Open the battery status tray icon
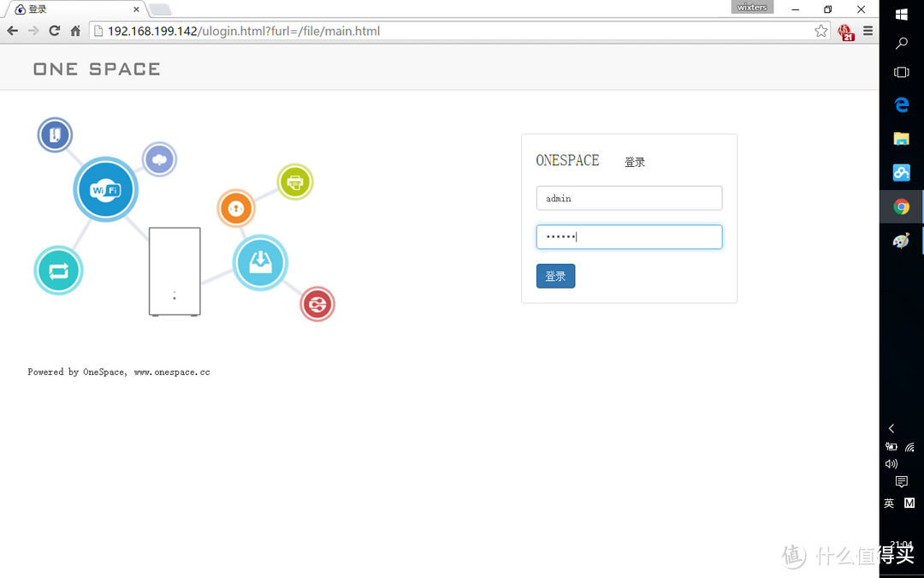The image size is (924, 578). coord(891,447)
